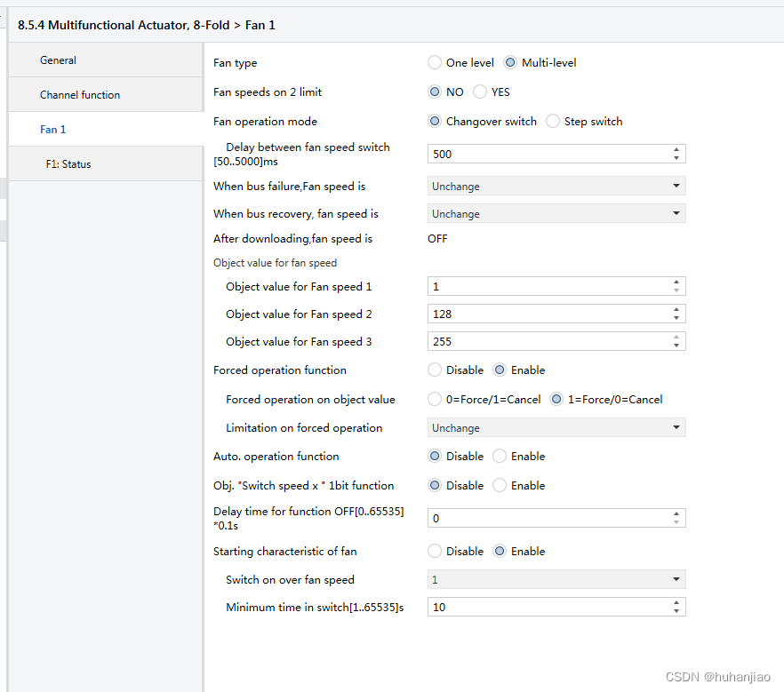The width and height of the screenshot is (784, 692).
Task: Open Switch on over fan speed dropdown
Action: [x=556, y=580]
